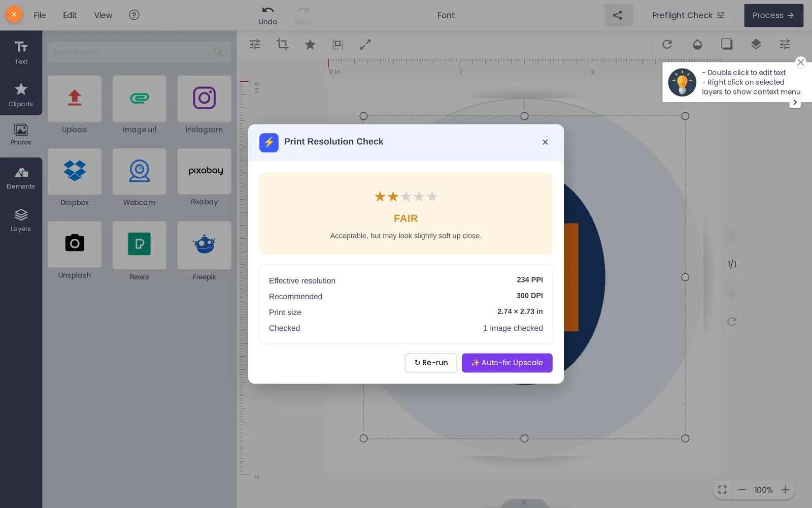Click the crop tool icon
Viewport: 812px width, 508px height.
coord(282,45)
